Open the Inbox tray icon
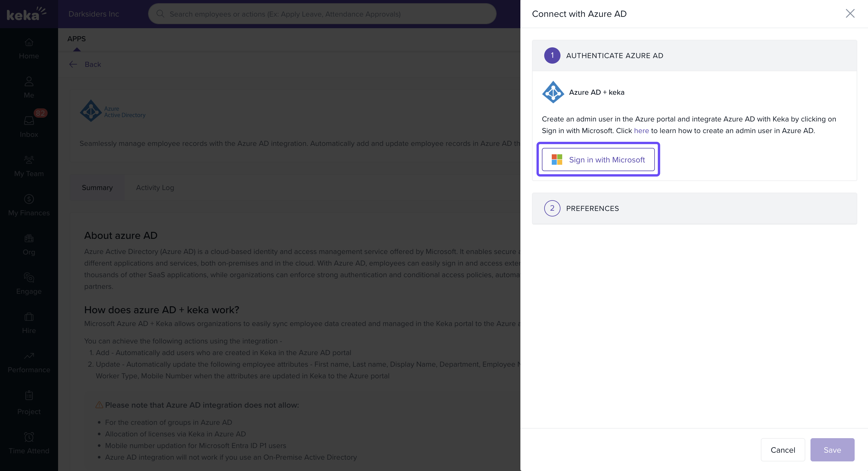 29,121
